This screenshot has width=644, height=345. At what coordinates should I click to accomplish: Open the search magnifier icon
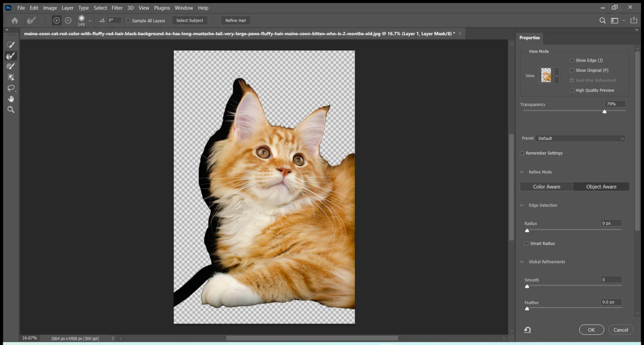coord(602,21)
